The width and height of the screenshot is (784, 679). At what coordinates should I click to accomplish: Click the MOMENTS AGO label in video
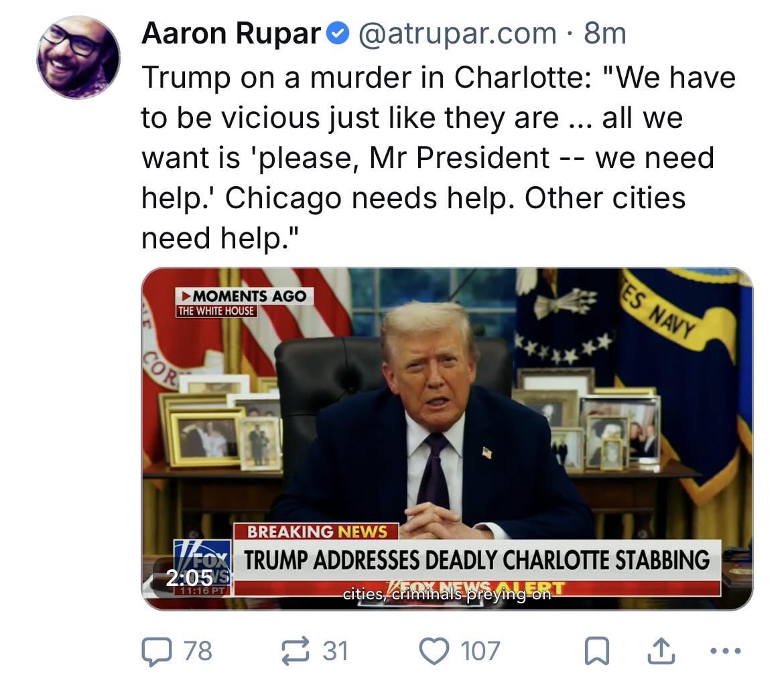coord(244,296)
